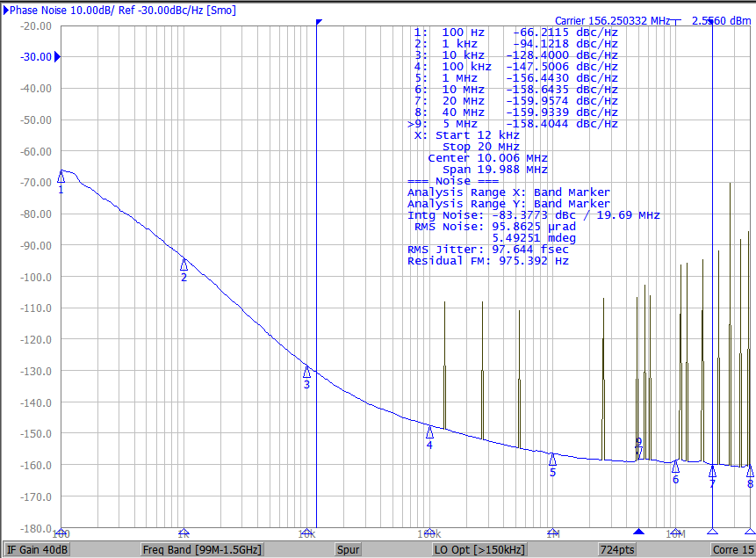Click the 724pts points indicator
This screenshot has height=558, width=756.
click(617, 550)
